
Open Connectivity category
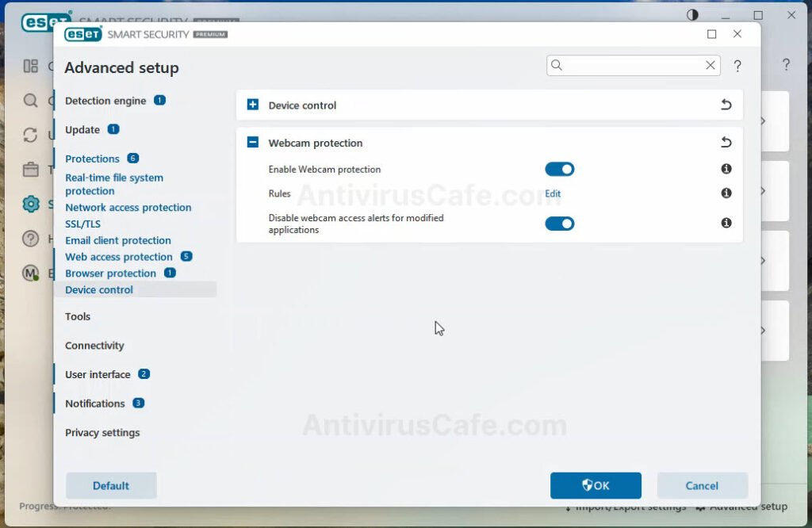[x=94, y=346]
